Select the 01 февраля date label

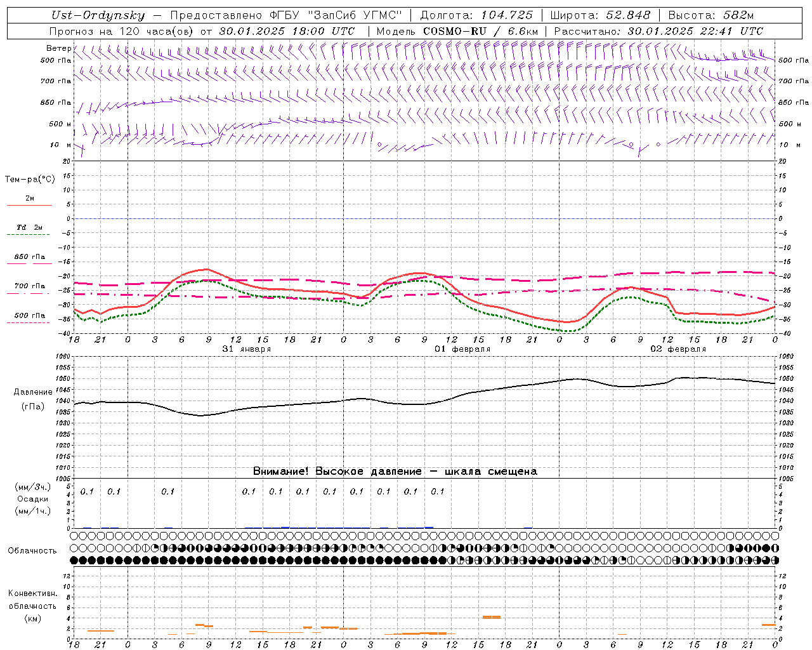(x=462, y=349)
